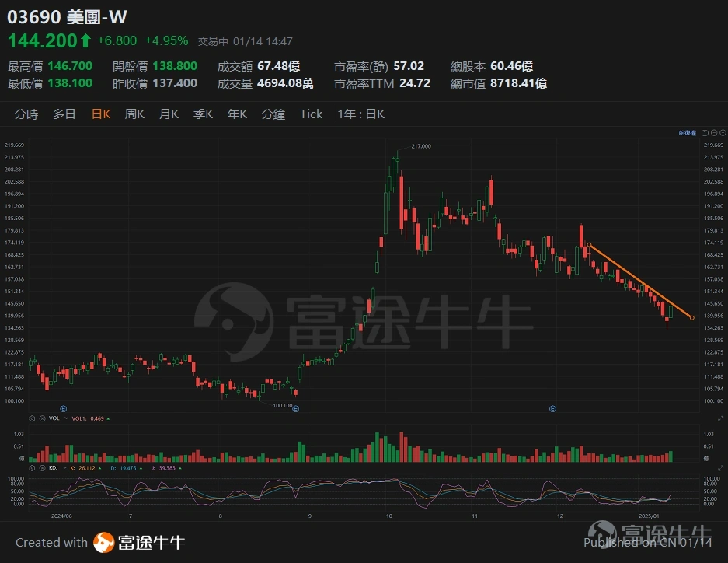Click stock title 03690 美團-W

[x=67, y=17]
